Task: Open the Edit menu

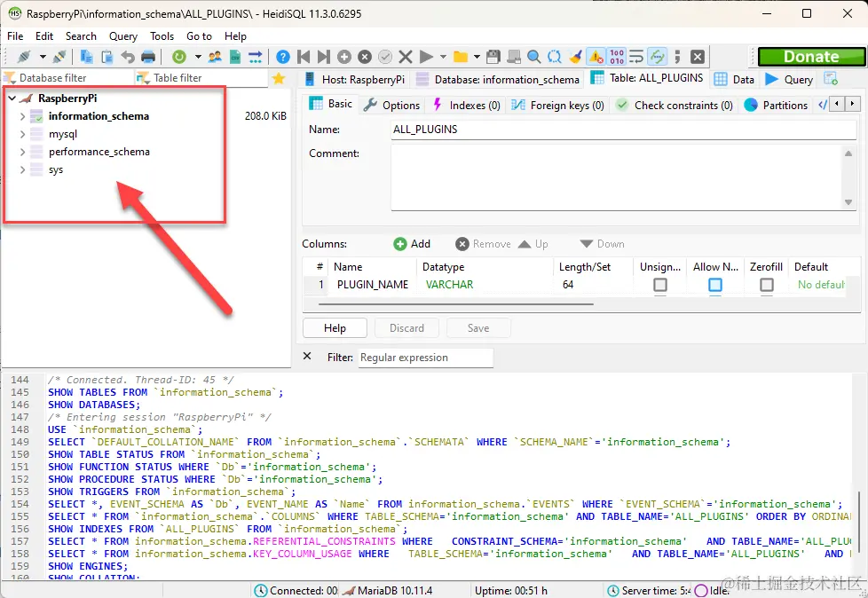Action: (x=44, y=36)
